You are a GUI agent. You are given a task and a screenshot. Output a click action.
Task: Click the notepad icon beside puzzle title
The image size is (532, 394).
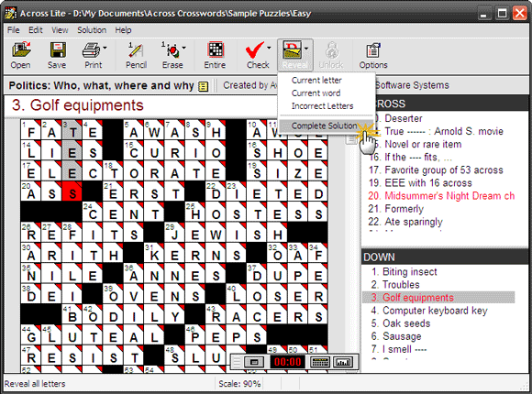click(203, 86)
